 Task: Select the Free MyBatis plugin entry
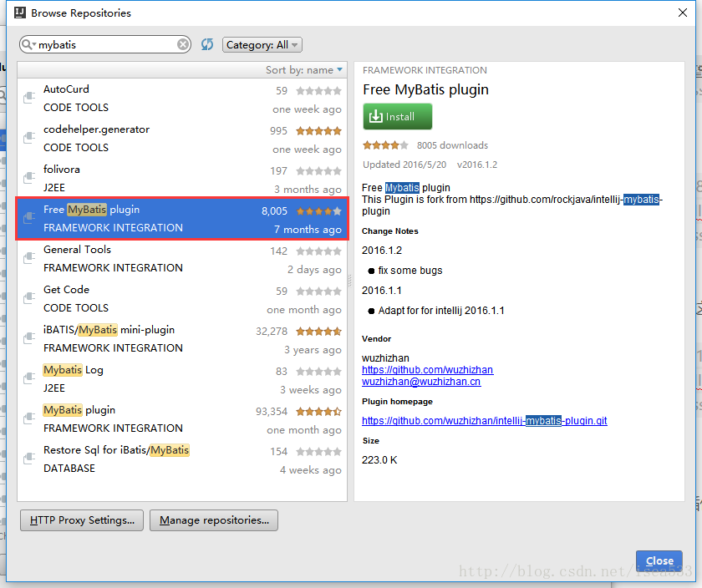[x=182, y=218]
